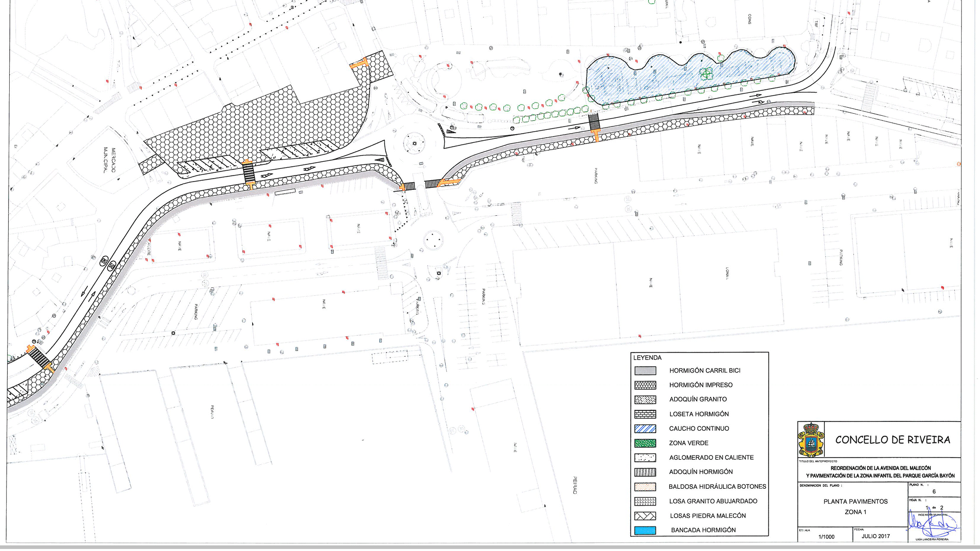The image size is (980, 551).
Task: Click the Concello de Riveira coat of arms
Action: pos(811,440)
